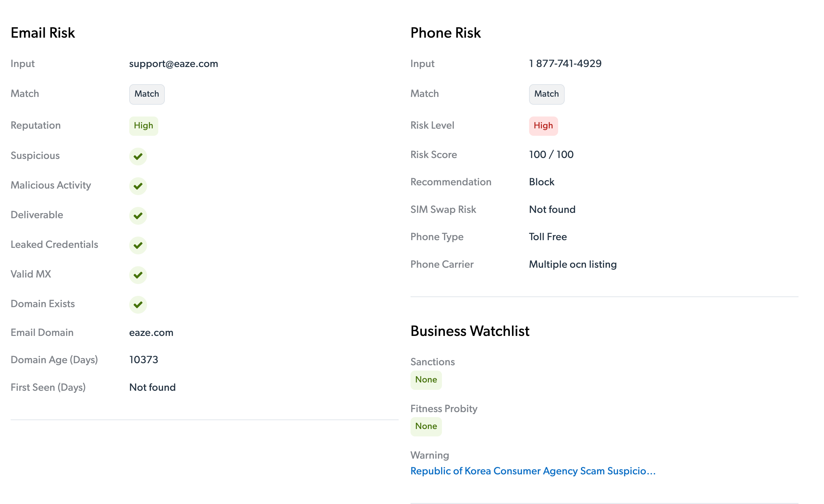Click the Fitness Probity None badge
The height and width of the screenshot is (504, 824).
pyautogui.click(x=426, y=426)
